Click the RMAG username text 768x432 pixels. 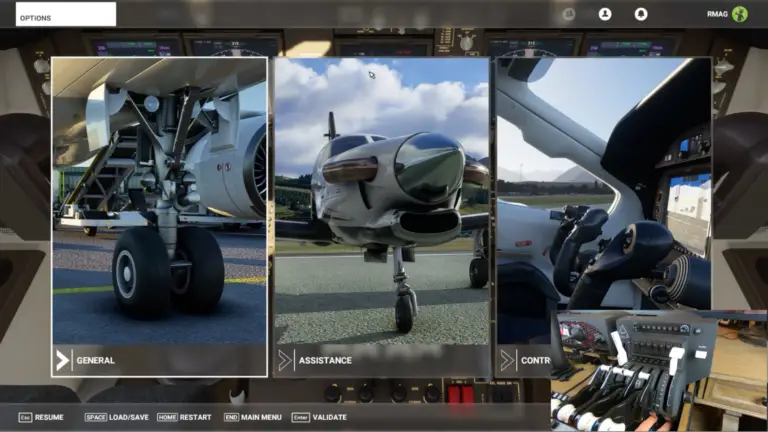(717, 15)
